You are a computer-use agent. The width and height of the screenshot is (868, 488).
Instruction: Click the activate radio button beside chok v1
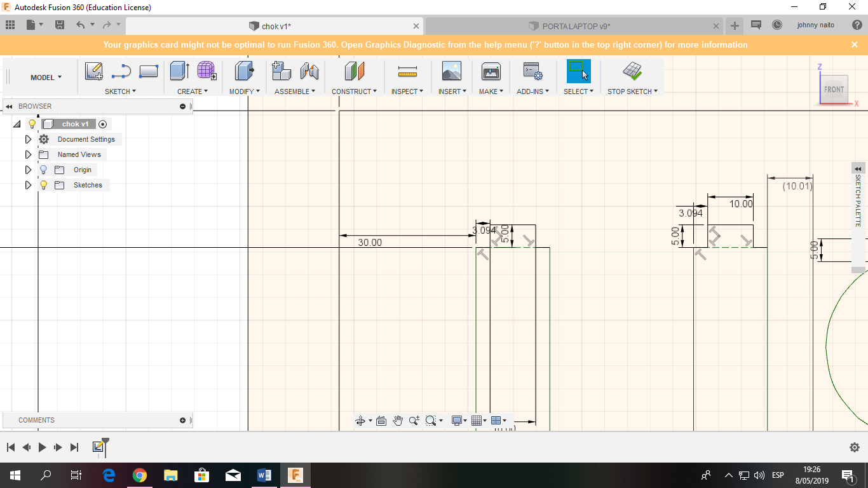pos(103,124)
